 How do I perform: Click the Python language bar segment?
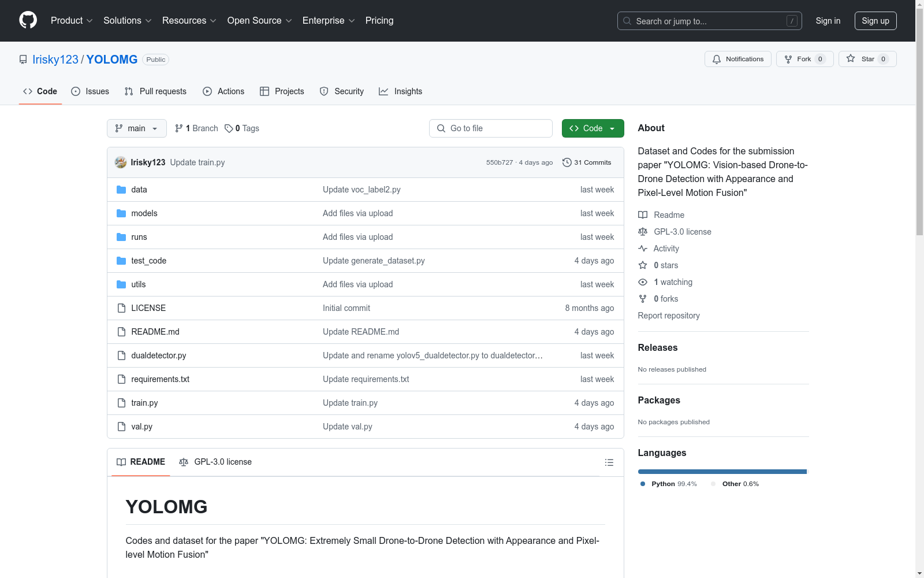point(722,472)
